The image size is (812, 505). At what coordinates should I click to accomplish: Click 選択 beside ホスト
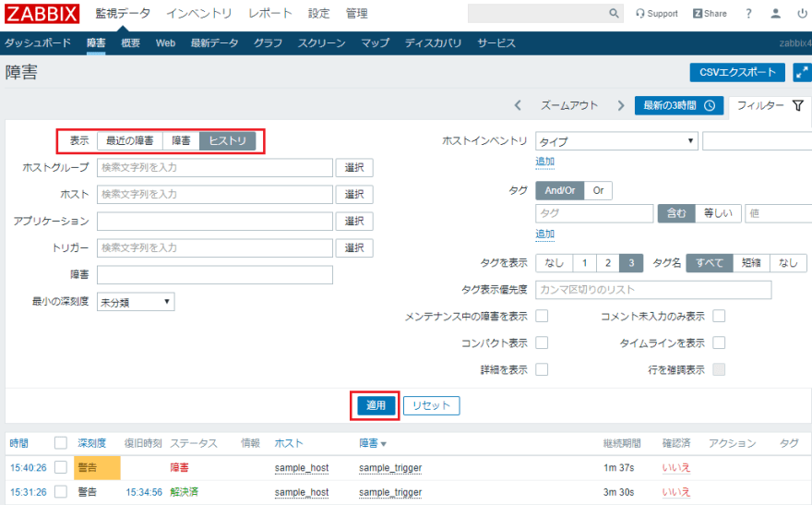point(354,195)
